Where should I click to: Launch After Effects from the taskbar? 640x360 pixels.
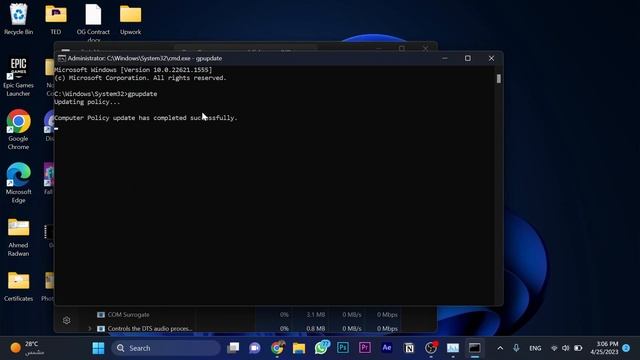387,348
